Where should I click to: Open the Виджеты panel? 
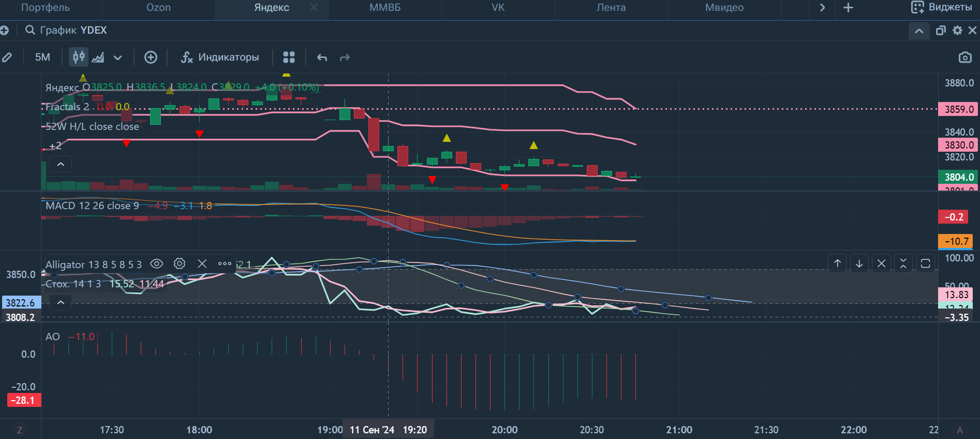pos(942,7)
